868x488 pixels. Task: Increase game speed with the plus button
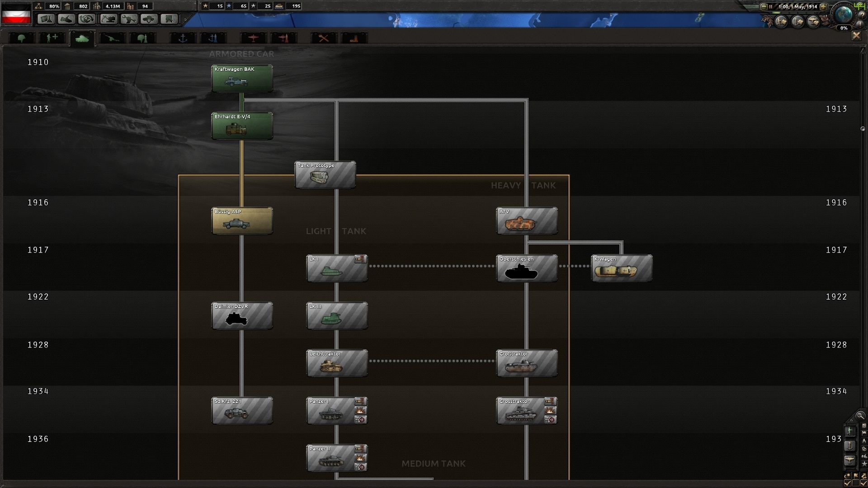point(823,6)
